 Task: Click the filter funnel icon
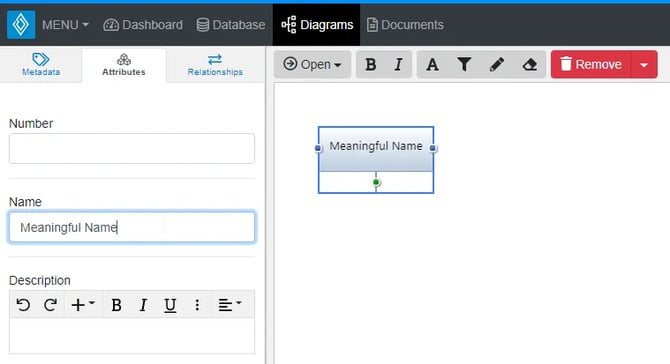pos(464,65)
